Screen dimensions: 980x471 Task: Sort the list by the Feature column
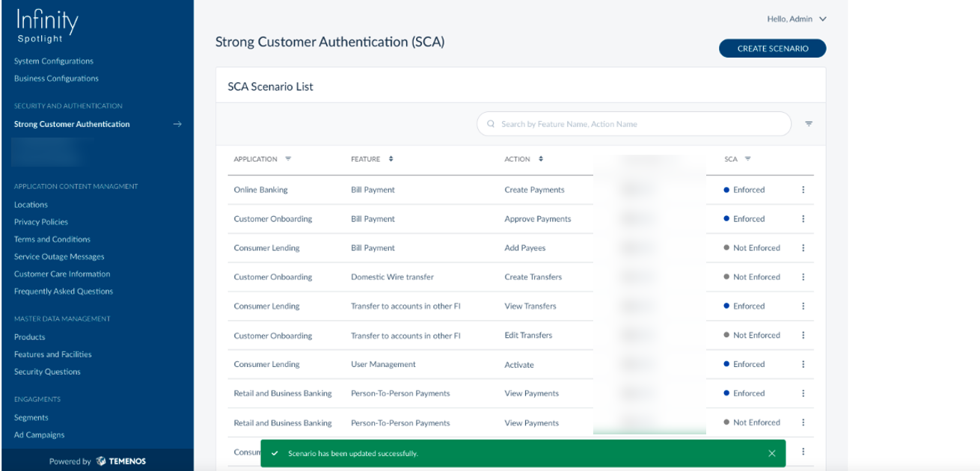pyautogui.click(x=391, y=159)
